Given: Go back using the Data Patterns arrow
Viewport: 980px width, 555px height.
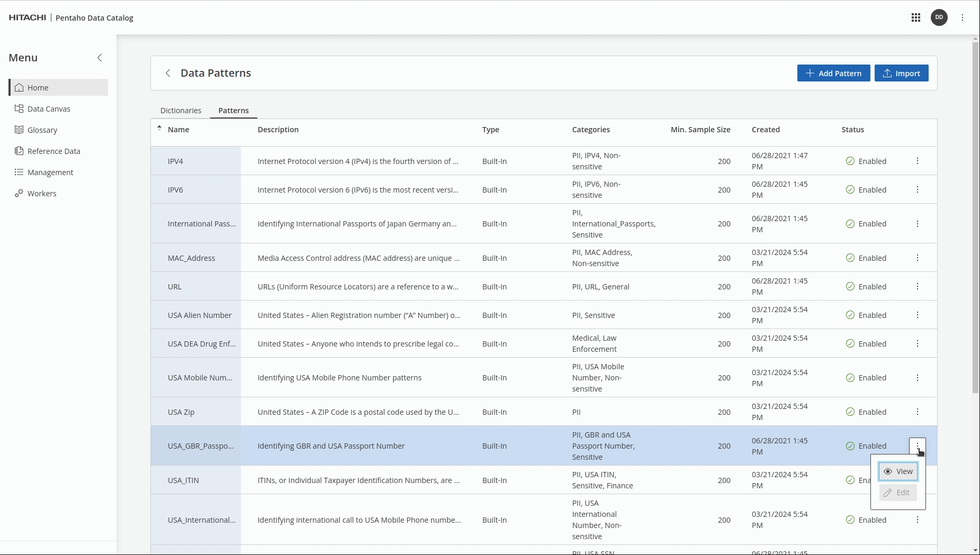Looking at the screenshot, I should tap(168, 73).
